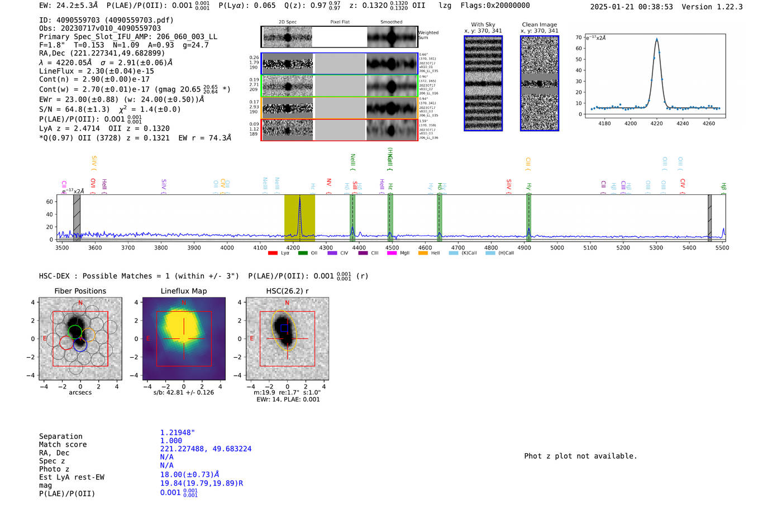Open the Fiber Positions image
The image size is (782, 532).
tap(80, 339)
